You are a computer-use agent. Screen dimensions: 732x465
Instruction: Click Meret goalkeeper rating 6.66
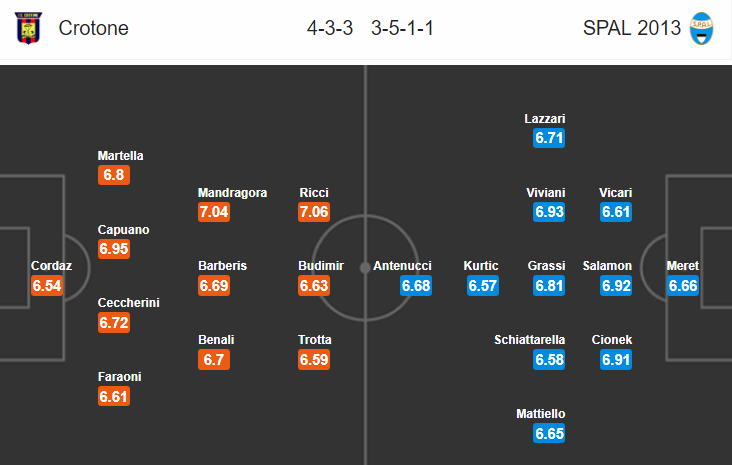683,286
